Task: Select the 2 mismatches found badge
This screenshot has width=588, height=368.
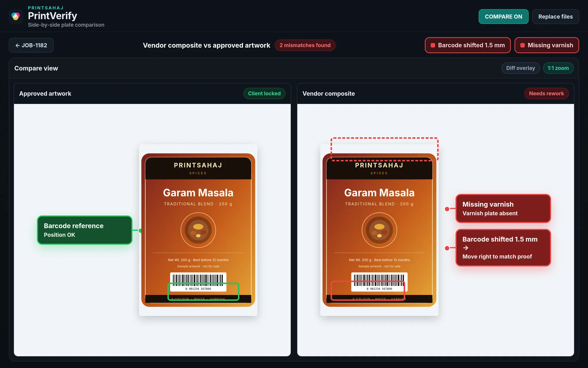Action: 305,45
